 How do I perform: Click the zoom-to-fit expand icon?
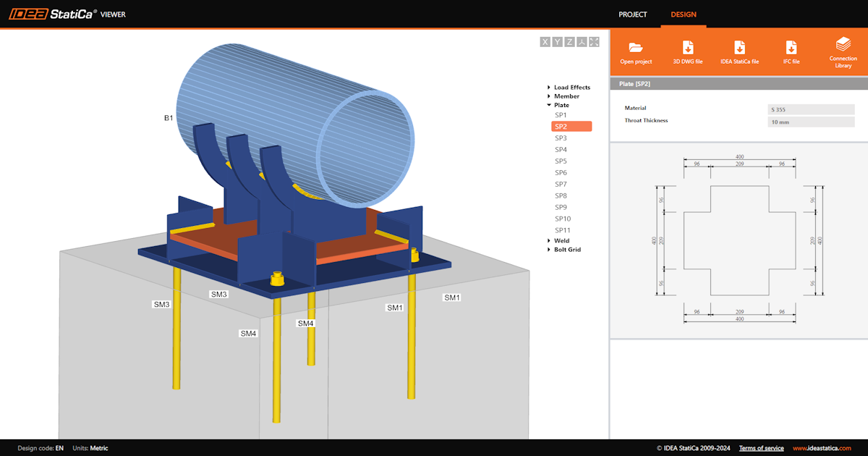click(x=594, y=42)
